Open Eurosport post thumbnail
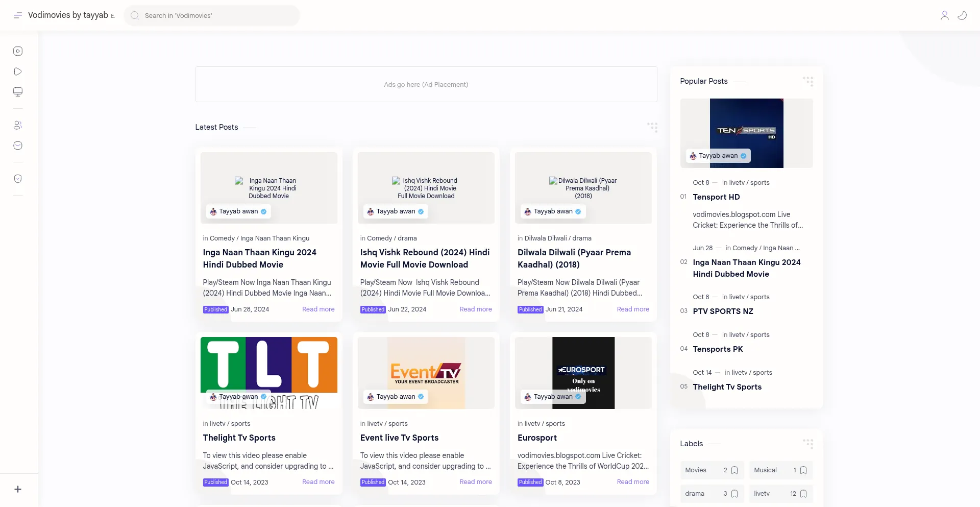This screenshot has width=980, height=507. click(x=583, y=373)
